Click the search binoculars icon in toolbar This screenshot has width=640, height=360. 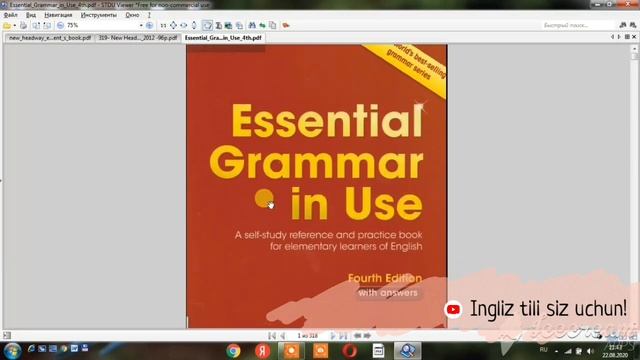click(252, 26)
